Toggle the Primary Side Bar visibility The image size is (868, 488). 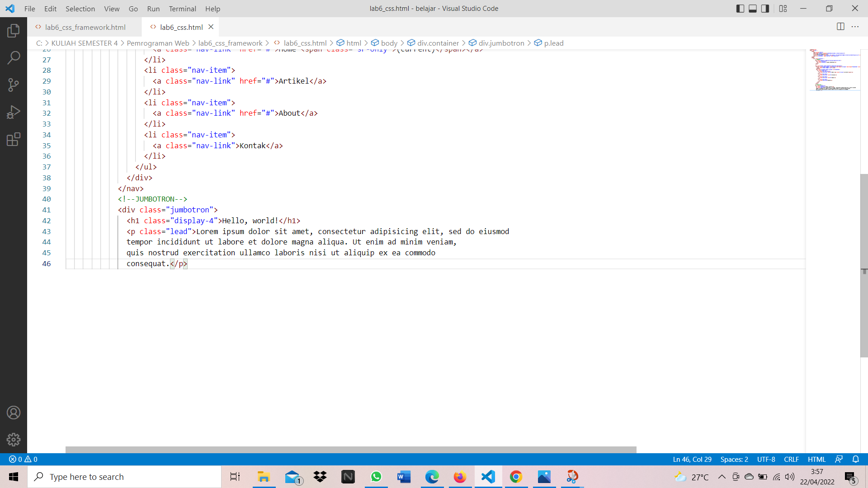[x=740, y=8]
